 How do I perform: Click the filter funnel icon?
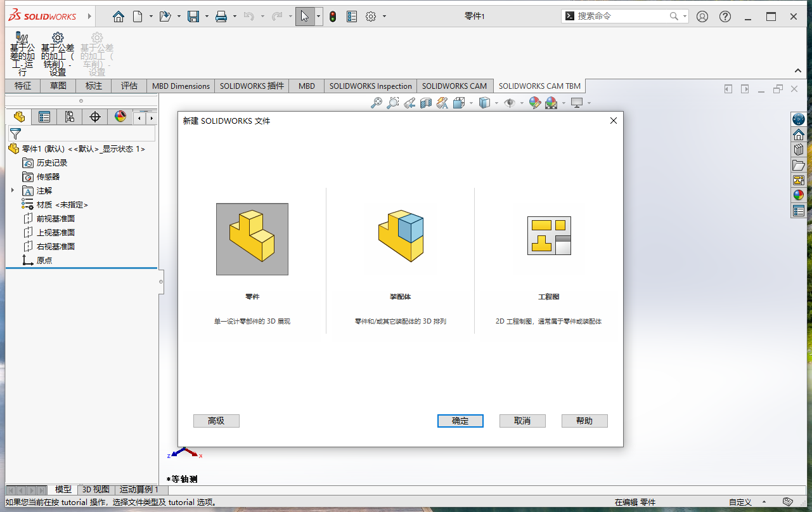(15, 133)
